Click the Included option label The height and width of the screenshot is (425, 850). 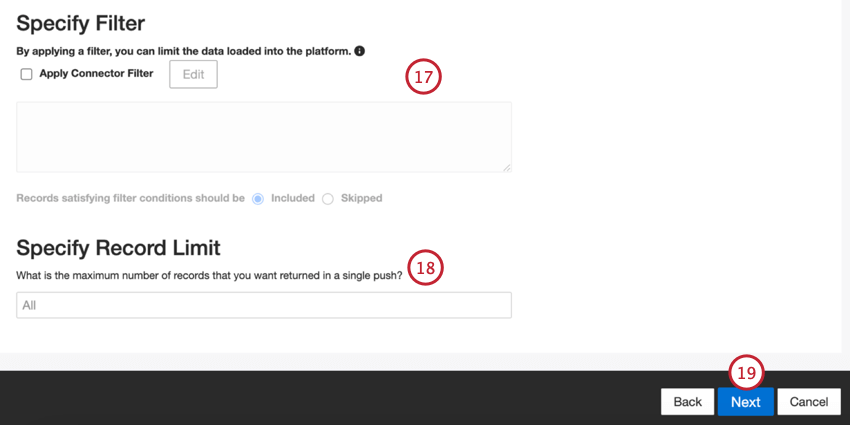293,198
